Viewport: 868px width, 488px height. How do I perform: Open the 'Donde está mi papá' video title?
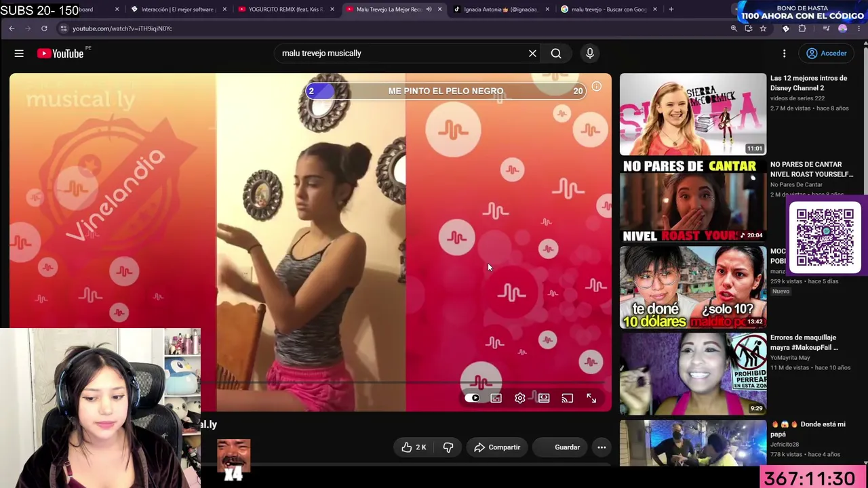tap(808, 429)
